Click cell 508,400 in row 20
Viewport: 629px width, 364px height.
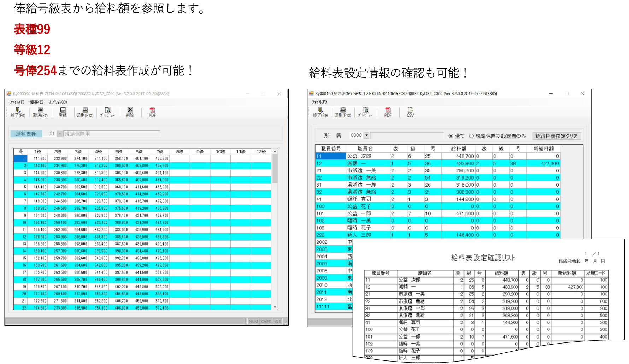[159, 294]
